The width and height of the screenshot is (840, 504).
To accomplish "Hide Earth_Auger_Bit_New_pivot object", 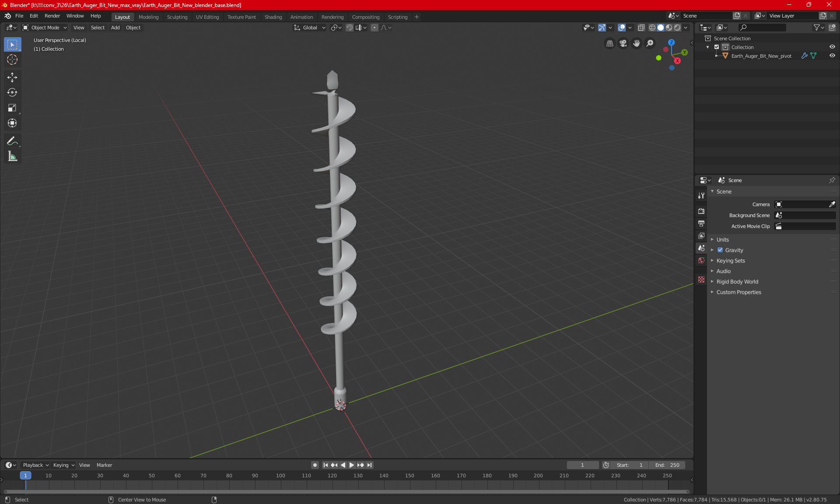I will pos(832,56).
